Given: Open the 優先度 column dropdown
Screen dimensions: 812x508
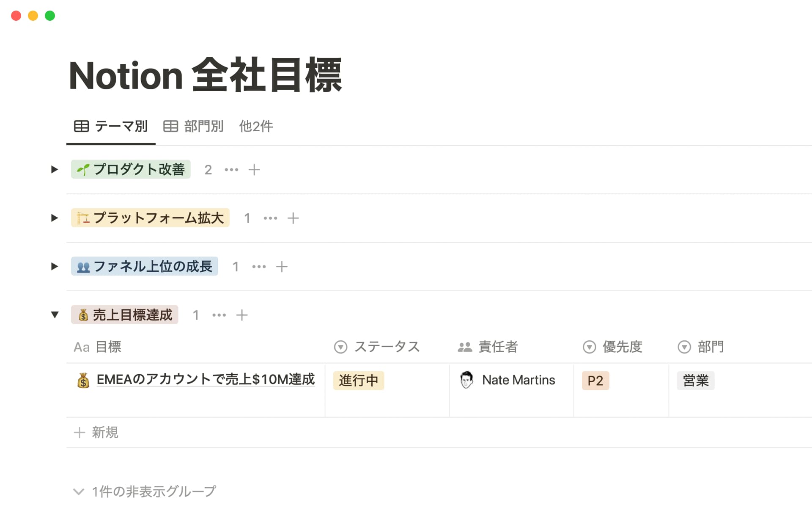Looking at the screenshot, I should click(589, 347).
